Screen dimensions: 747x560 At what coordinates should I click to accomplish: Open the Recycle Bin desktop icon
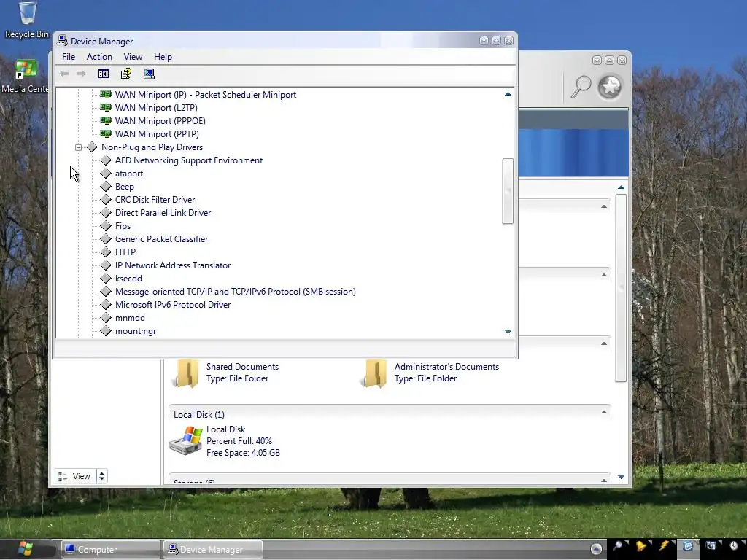click(x=27, y=13)
